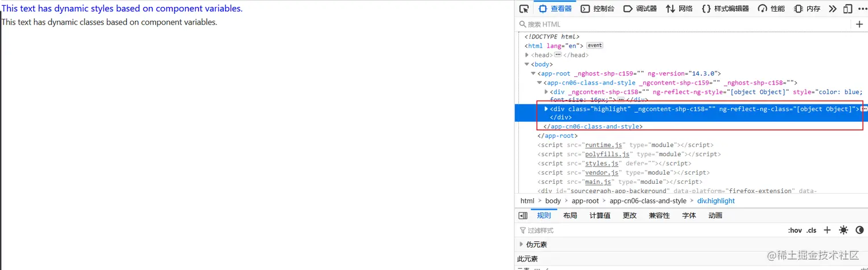Select the html lang="en" node
Image resolution: width=868 pixels, height=270 pixels.
[x=553, y=46]
